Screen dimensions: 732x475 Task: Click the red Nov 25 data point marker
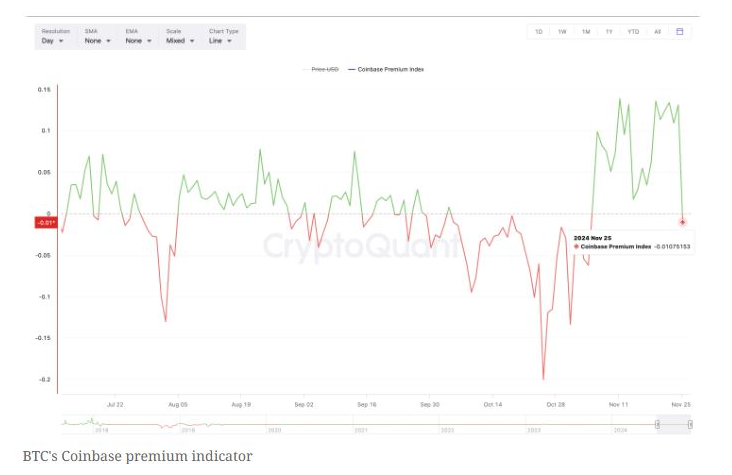point(683,221)
